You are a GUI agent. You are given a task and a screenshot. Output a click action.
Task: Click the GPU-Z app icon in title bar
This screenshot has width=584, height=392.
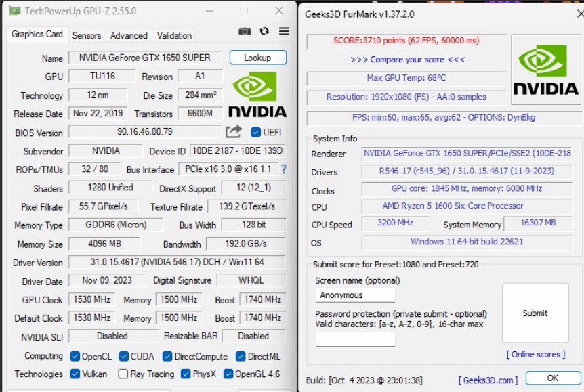pyautogui.click(x=14, y=11)
